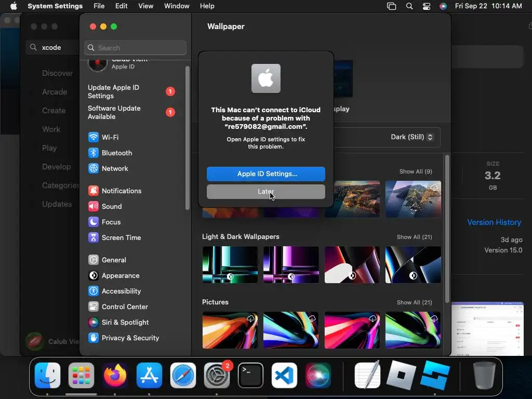Select fourth Pictures green wallpaper thumbnail
This screenshot has width=532, height=399.
tap(413, 330)
